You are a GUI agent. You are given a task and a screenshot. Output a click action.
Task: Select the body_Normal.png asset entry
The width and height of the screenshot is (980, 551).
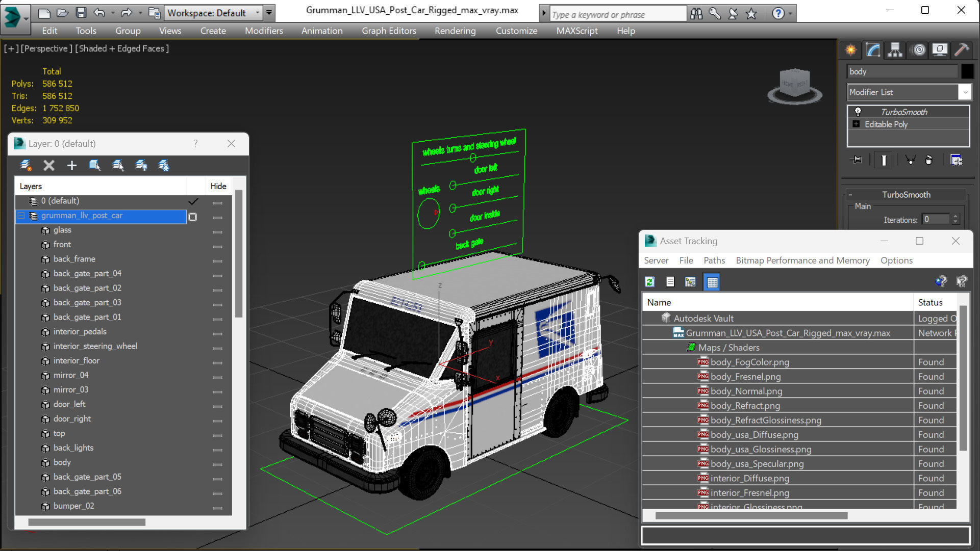point(746,391)
